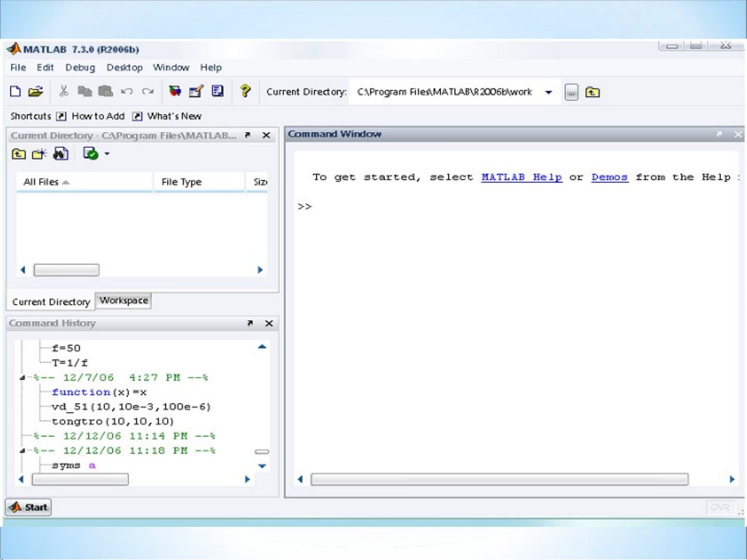Click the What's New shortcut label
Viewport: 747px width, 560px height.
pos(174,116)
